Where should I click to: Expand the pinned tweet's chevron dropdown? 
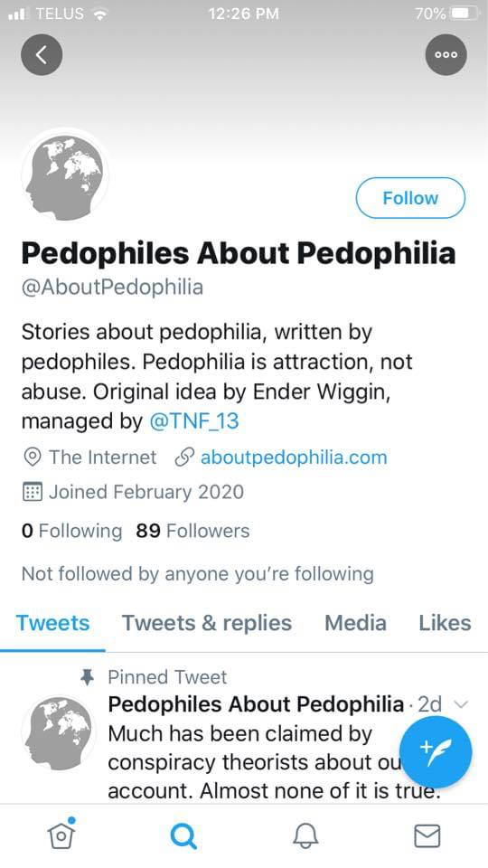[460, 704]
